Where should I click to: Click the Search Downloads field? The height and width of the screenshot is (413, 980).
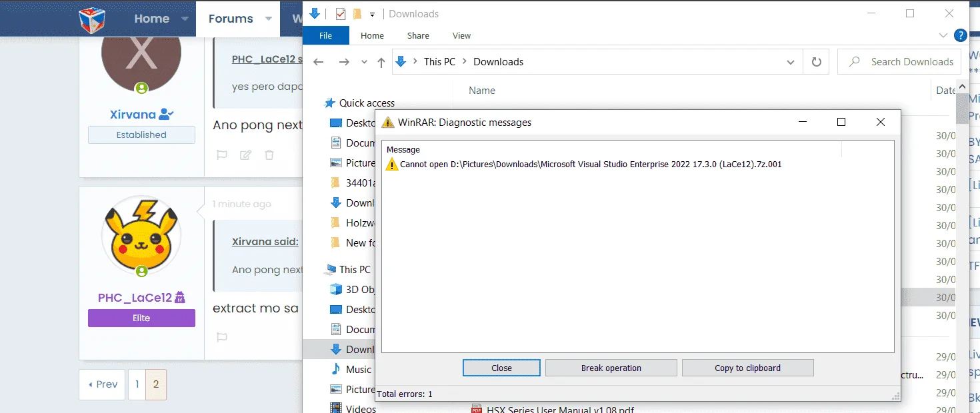(899, 62)
